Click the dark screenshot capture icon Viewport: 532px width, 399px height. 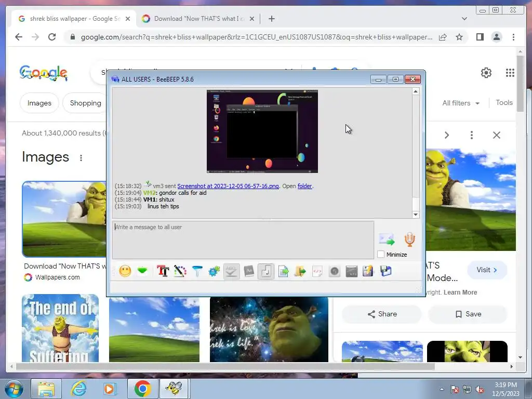pos(352,271)
